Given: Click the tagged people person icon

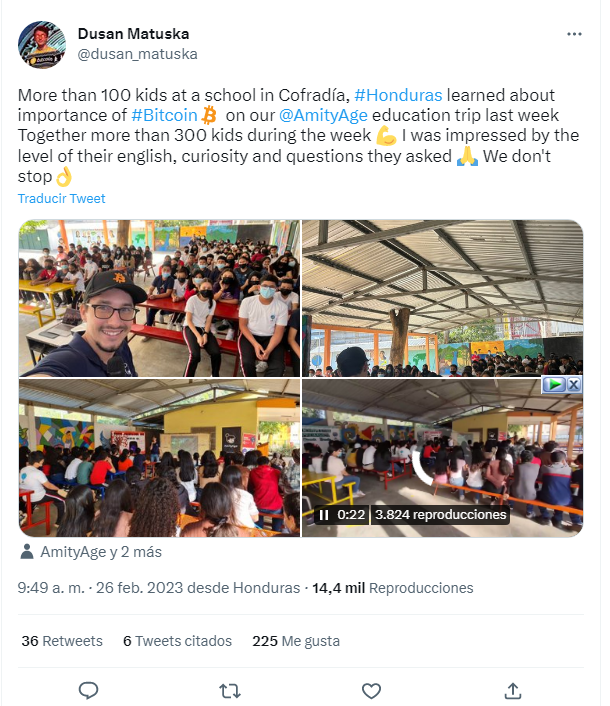Looking at the screenshot, I should [27, 552].
